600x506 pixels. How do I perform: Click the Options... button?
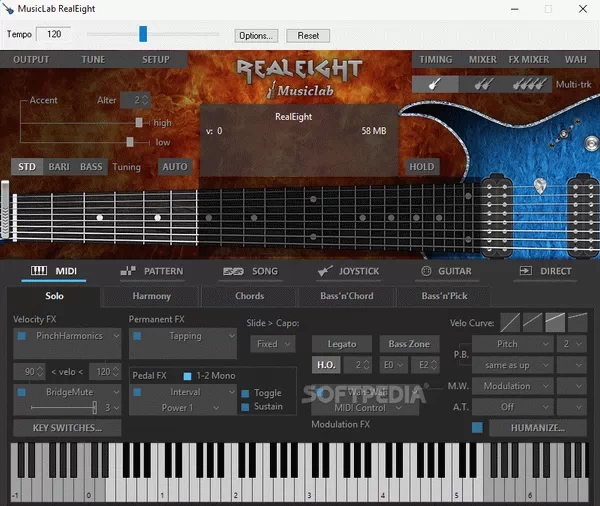pyautogui.click(x=256, y=36)
